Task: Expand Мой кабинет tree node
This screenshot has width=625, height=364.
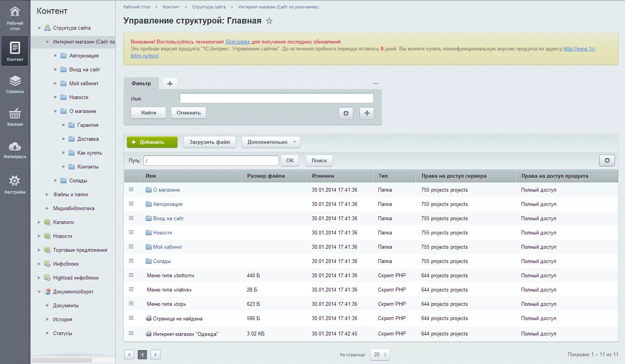Action: pos(55,84)
